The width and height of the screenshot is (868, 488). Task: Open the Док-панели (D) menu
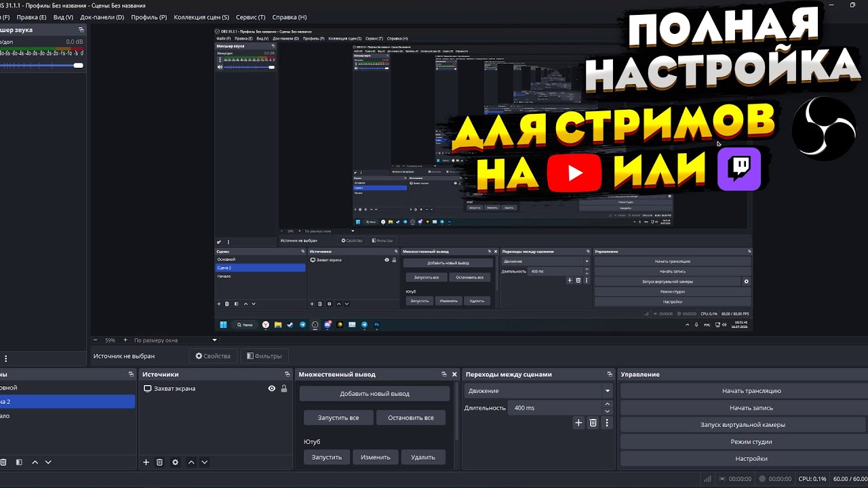click(x=102, y=17)
